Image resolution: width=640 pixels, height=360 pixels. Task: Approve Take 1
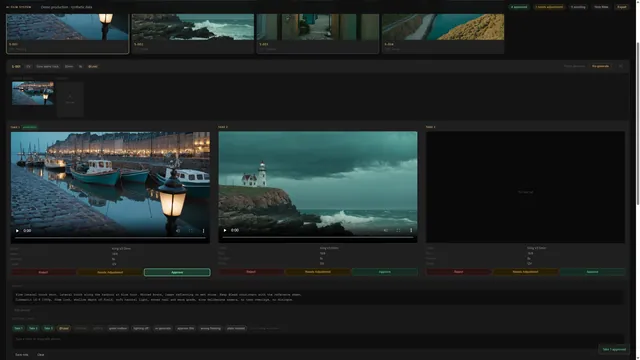pyautogui.click(x=177, y=272)
